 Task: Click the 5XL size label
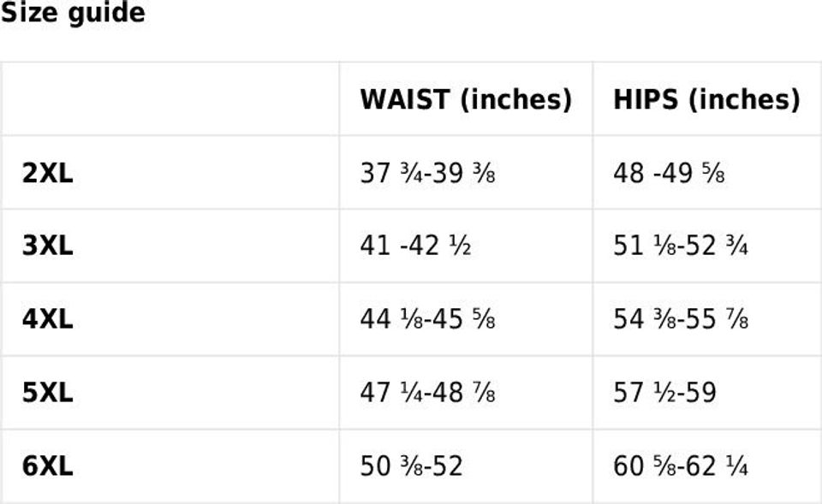48,393
